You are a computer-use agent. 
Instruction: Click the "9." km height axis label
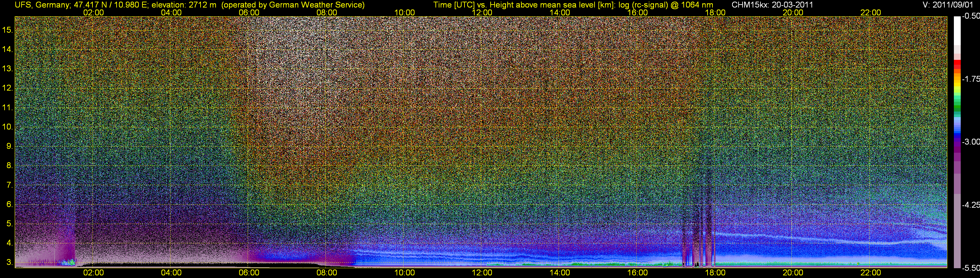click(9, 147)
